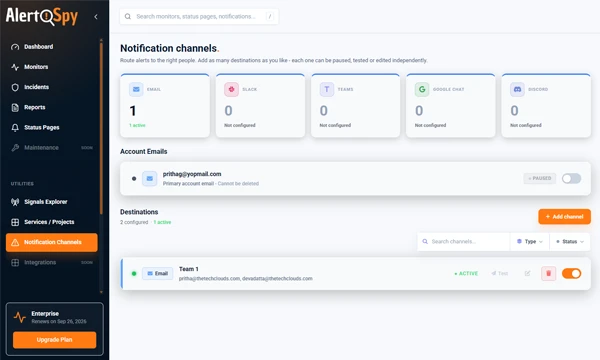
Task: Click the prithag@yopmail.com email text
Action: click(x=192, y=174)
